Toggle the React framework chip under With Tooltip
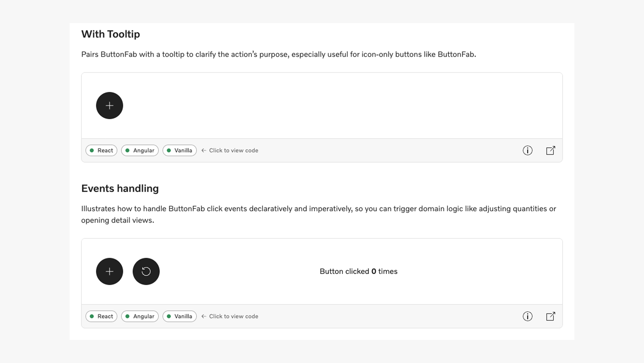The height and width of the screenshot is (363, 644). click(x=101, y=150)
